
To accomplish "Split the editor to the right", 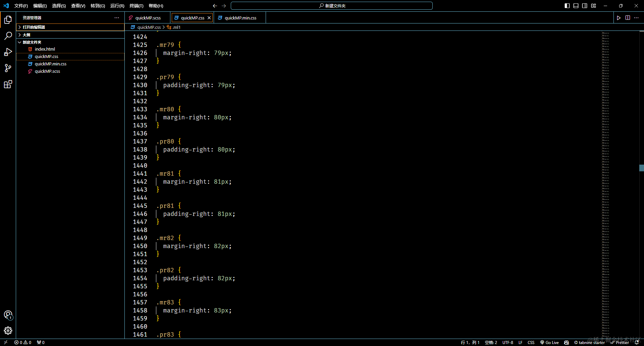I will (x=628, y=18).
